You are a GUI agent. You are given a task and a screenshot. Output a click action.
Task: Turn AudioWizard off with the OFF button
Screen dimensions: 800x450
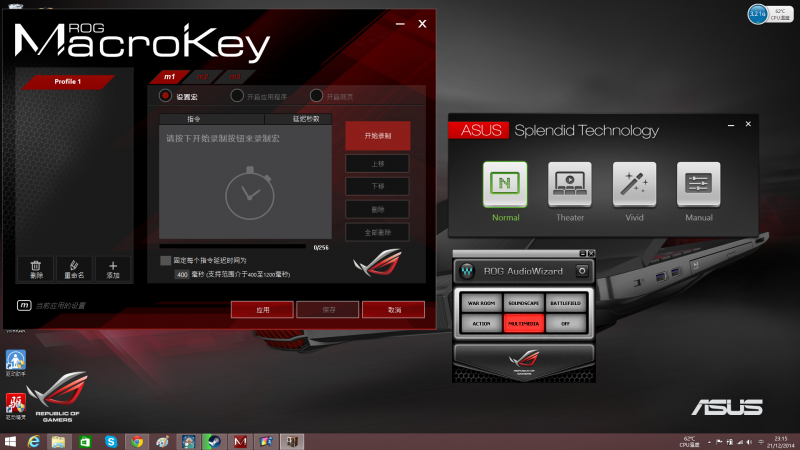[565, 323]
